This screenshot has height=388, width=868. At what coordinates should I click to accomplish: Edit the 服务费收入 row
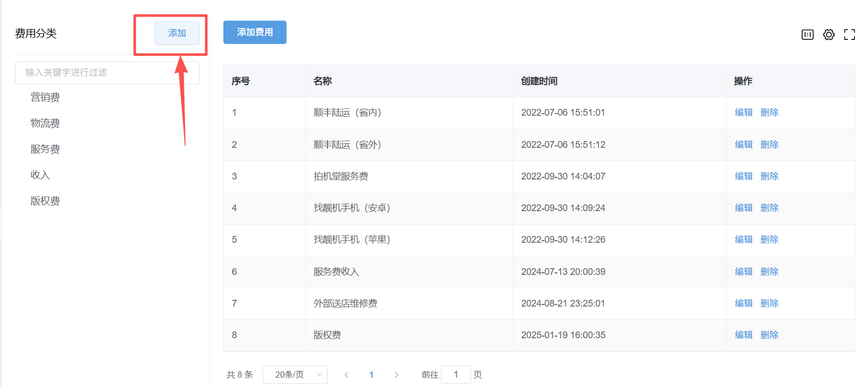point(743,272)
